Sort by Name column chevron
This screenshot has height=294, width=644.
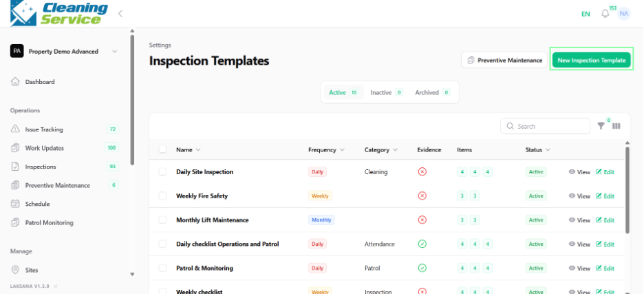click(198, 149)
